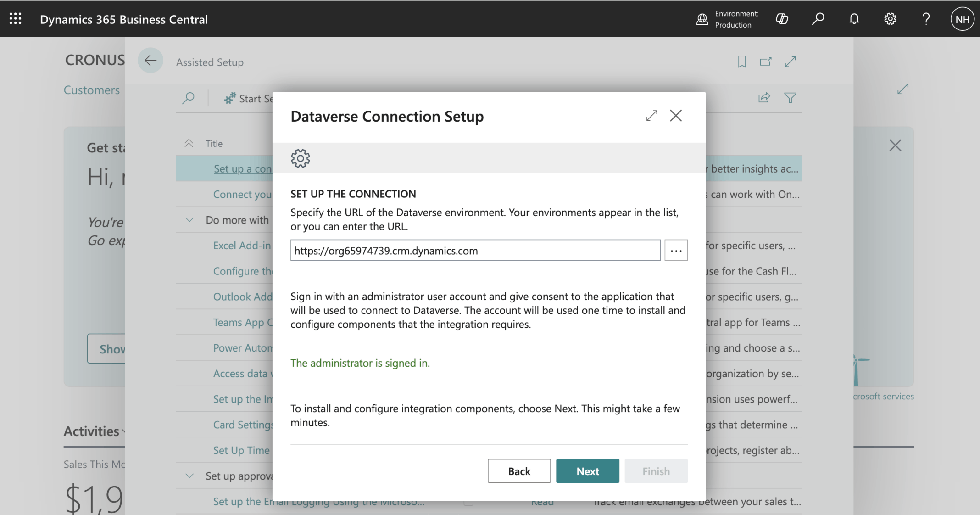Click the share icon in list toolbar

(x=764, y=98)
